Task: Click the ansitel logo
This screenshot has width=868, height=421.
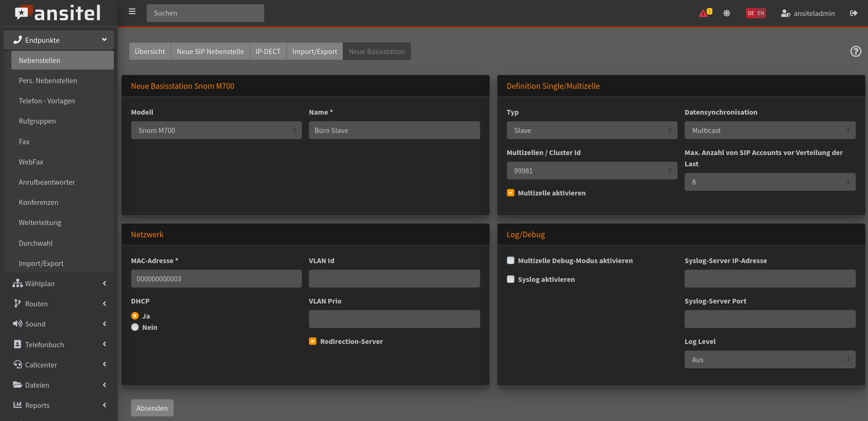Action: (x=58, y=13)
